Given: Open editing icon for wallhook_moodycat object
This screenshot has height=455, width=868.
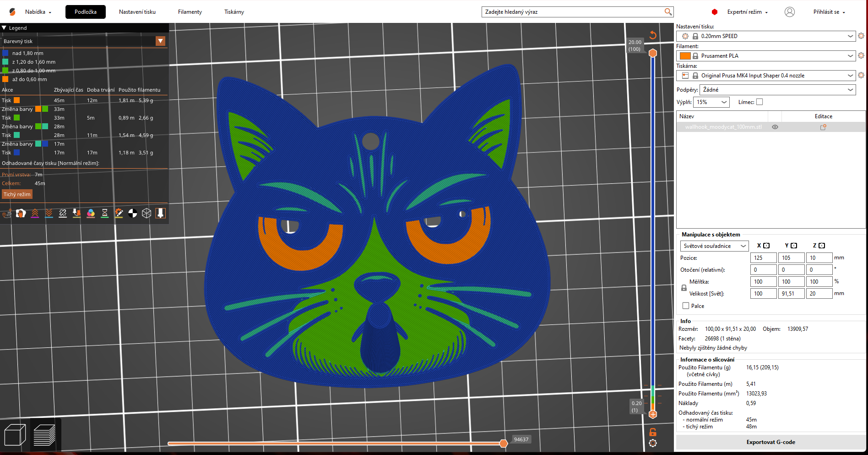Looking at the screenshot, I should [x=823, y=127].
